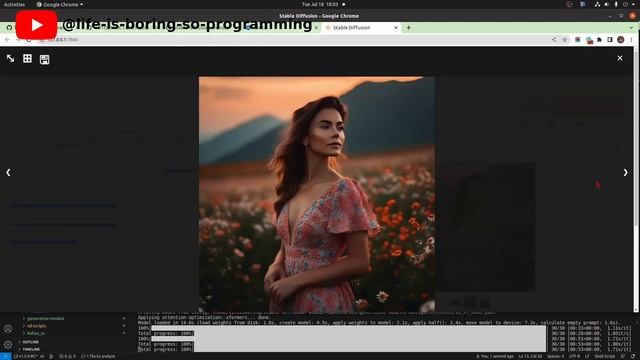Toggle Chrome's side panel icon

tap(610, 40)
